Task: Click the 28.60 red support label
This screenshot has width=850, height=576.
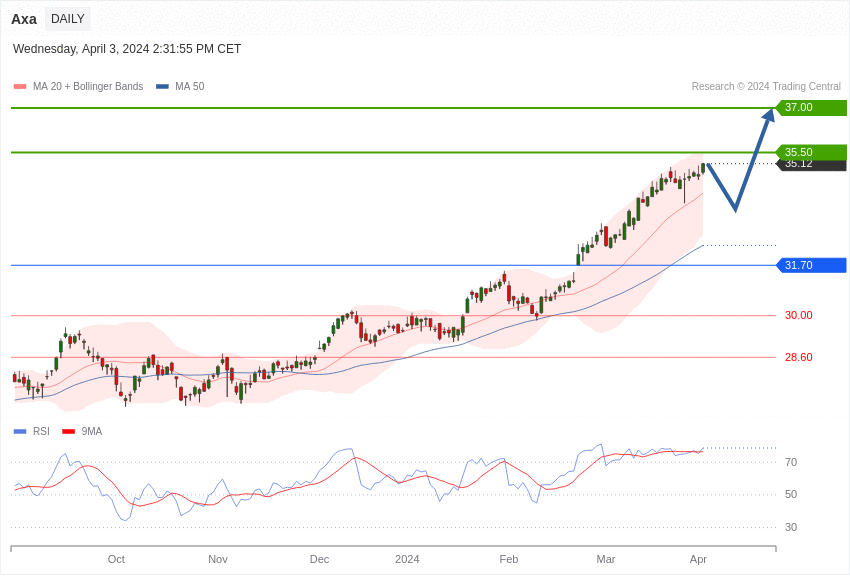Action: click(x=798, y=358)
